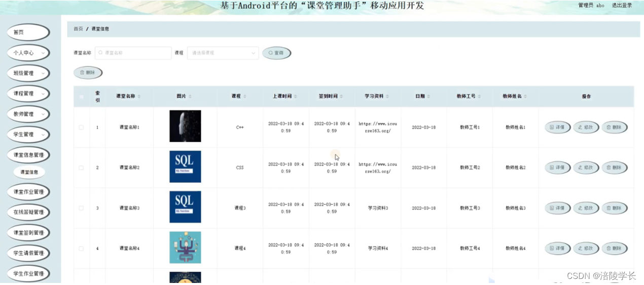Open the 首页 sidebar menu item
The height and width of the screenshot is (285, 644).
[x=28, y=32]
